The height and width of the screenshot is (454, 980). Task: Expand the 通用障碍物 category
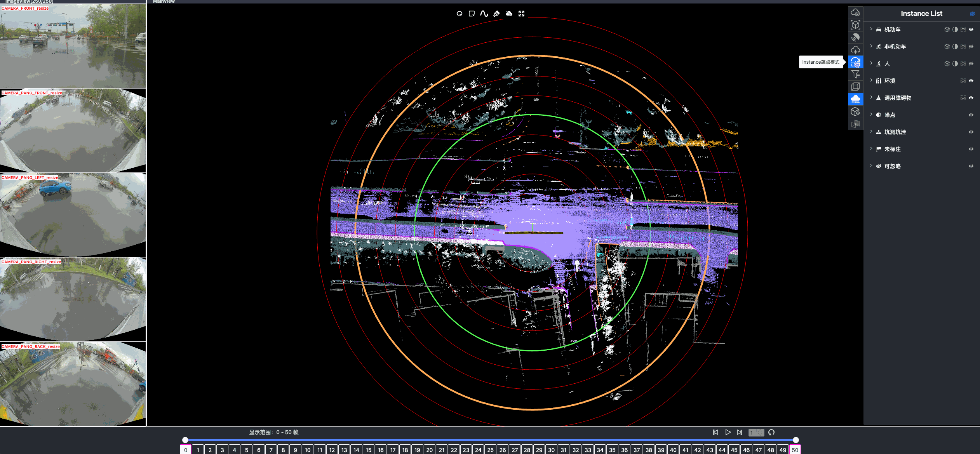click(x=871, y=97)
